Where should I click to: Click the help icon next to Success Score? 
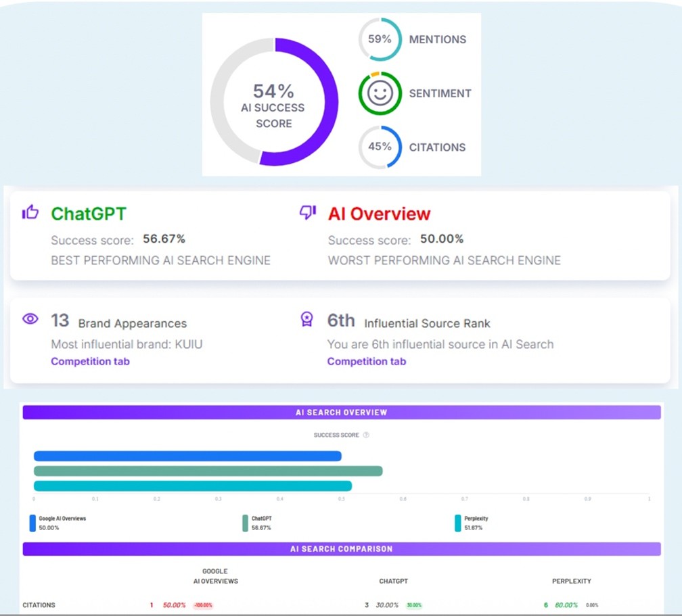(366, 435)
